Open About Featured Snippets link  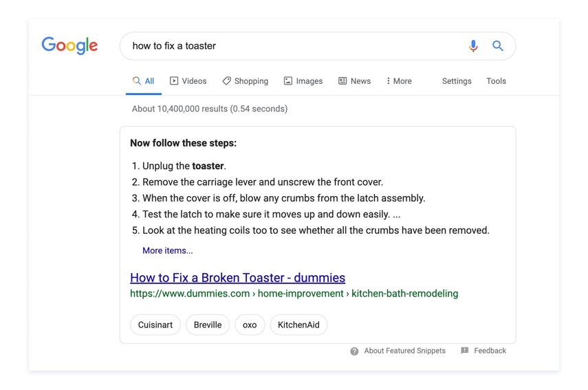click(404, 351)
